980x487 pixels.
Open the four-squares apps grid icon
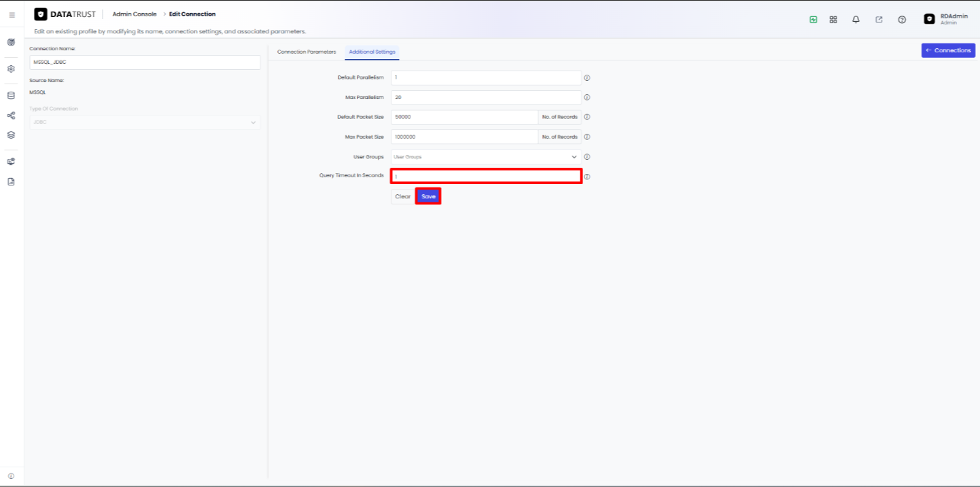(833, 20)
